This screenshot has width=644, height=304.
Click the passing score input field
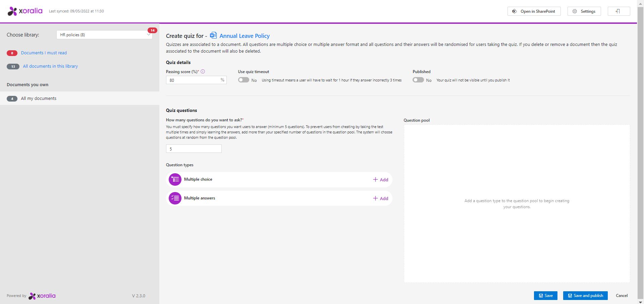[x=196, y=80]
